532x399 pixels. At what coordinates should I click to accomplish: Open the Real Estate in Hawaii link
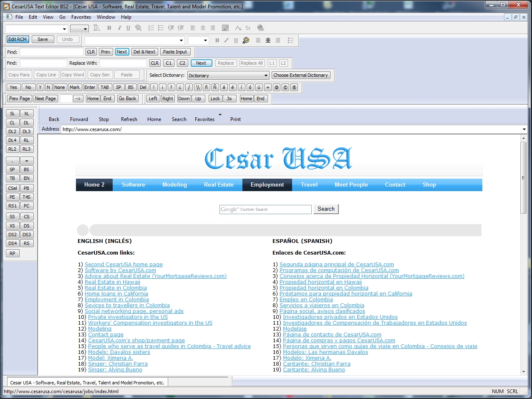(x=112, y=282)
